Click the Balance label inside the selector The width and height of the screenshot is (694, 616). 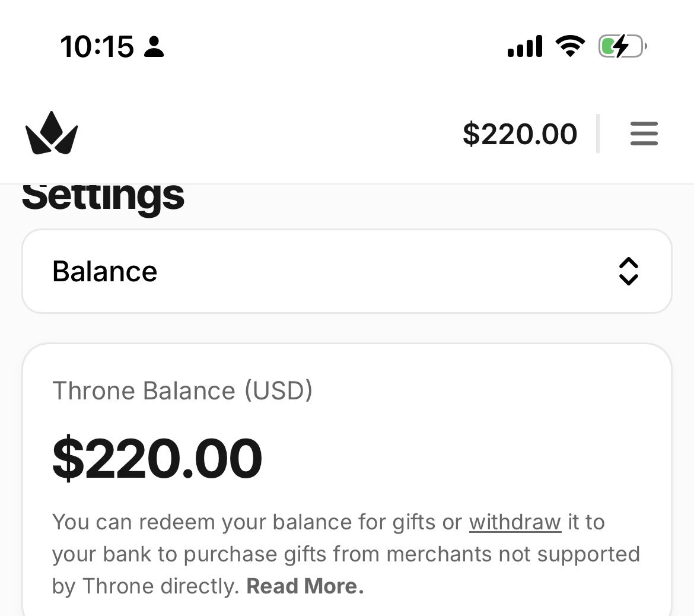coord(105,271)
